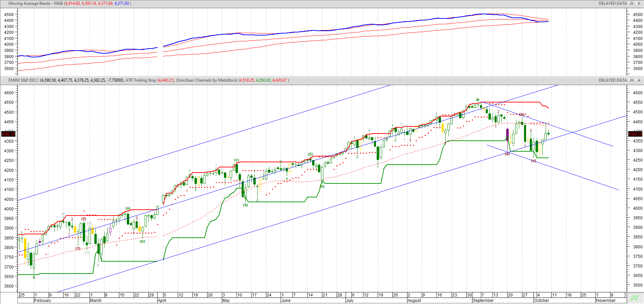
Task: Close the EMINI S&P DEC1 pane
Action: click(x=639, y=80)
